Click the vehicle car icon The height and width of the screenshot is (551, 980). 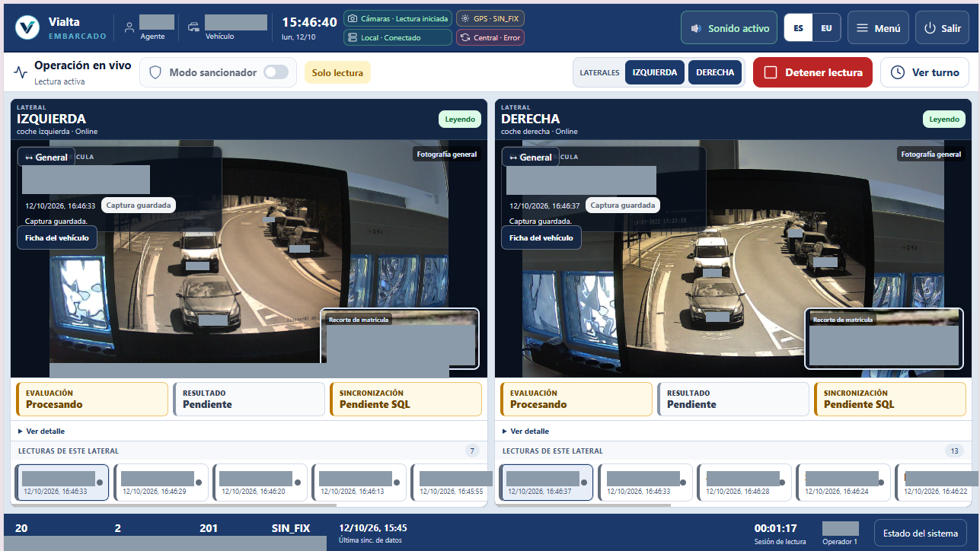coord(193,27)
